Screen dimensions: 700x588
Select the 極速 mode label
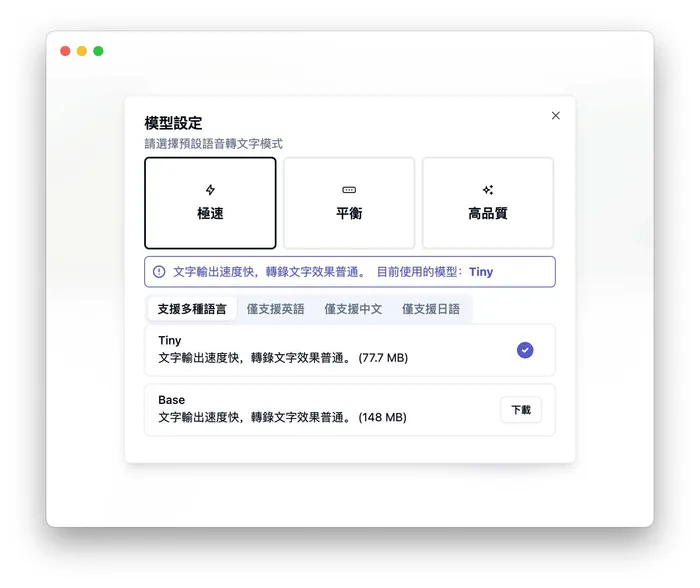click(210, 214)
